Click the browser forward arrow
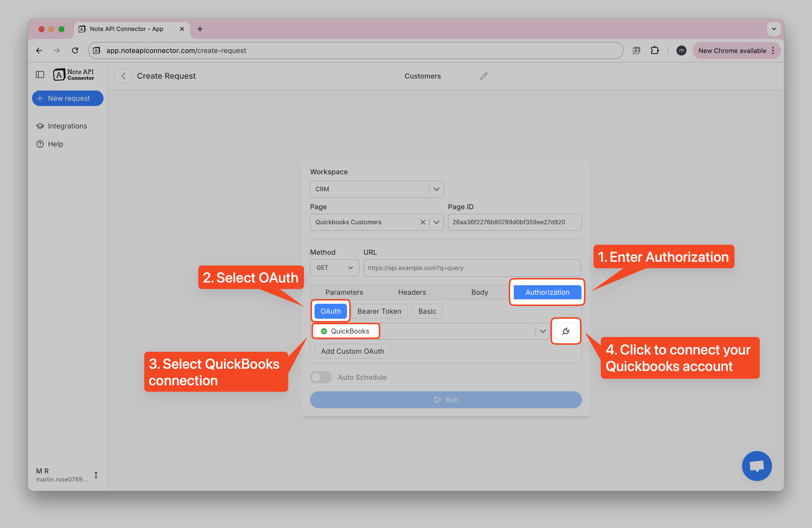Image resolution: width=812 pixels, height=528 pixels. point(57,50)
